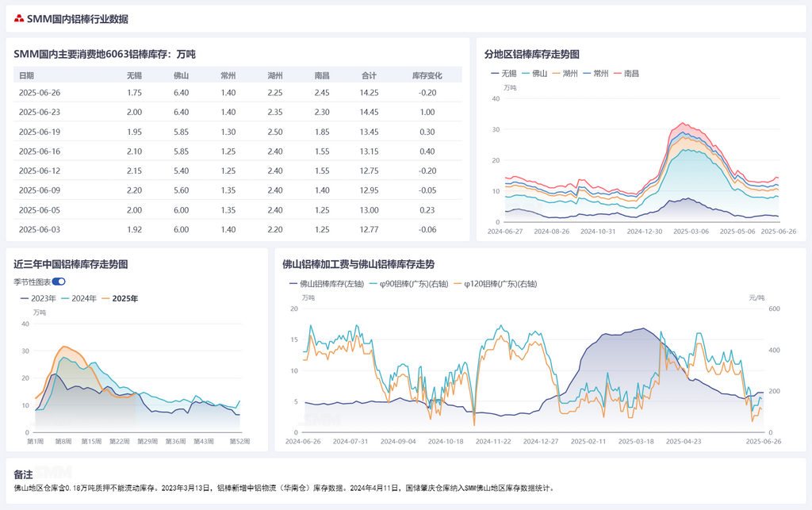
Task: Click the 佛山铝棒加工费与佛山铝棒库存走势 title
Action: [358, 264]
